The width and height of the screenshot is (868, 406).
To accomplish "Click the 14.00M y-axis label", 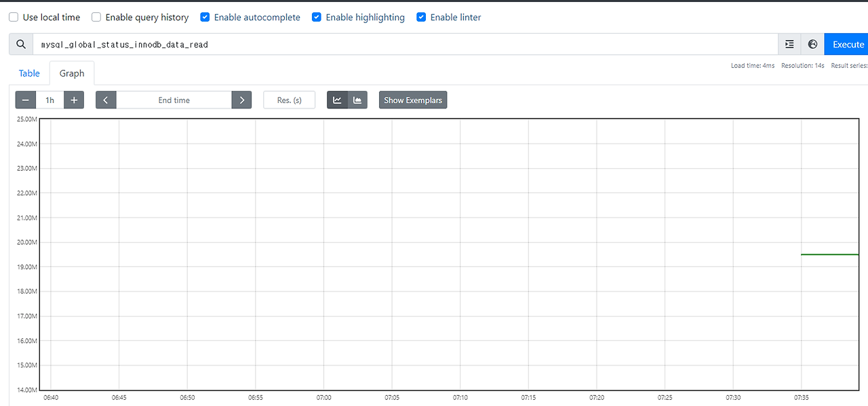I will coord(27,390).
